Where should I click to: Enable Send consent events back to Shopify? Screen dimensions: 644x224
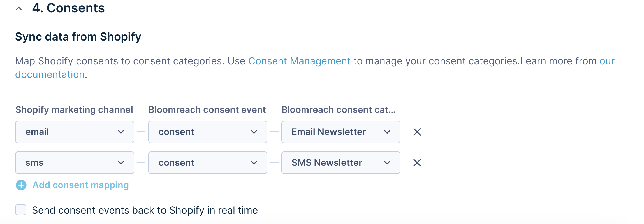pos(21,210)
